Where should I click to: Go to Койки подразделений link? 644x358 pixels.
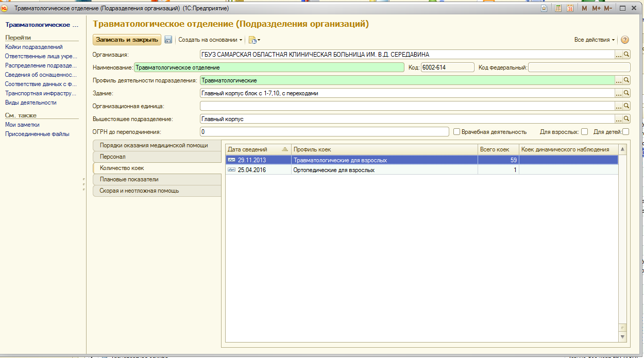pyautogui.click(x=34, y=47)
